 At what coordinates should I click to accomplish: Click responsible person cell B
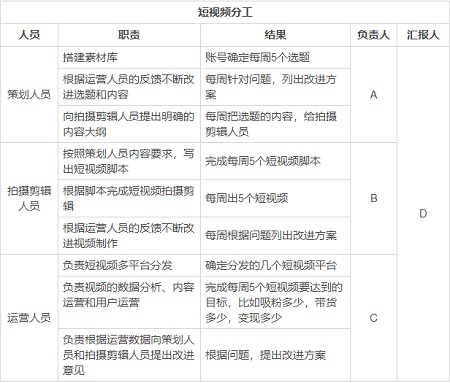click(373, 198)
